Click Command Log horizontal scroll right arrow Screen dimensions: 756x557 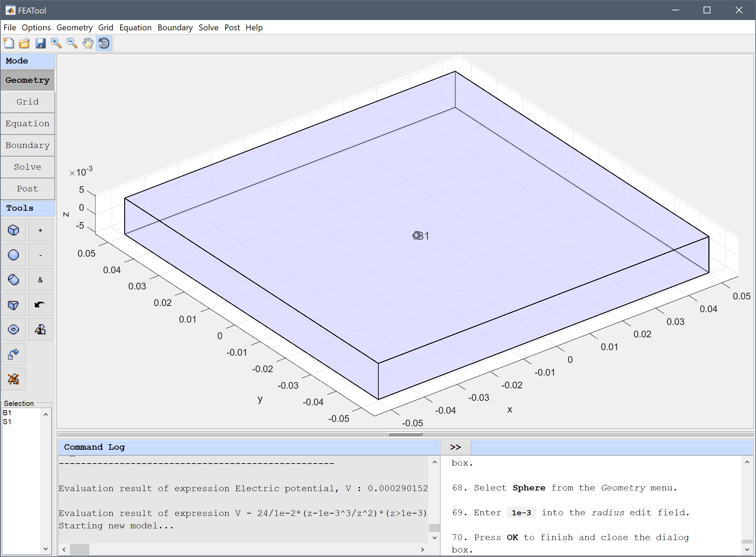pos(423,549)
